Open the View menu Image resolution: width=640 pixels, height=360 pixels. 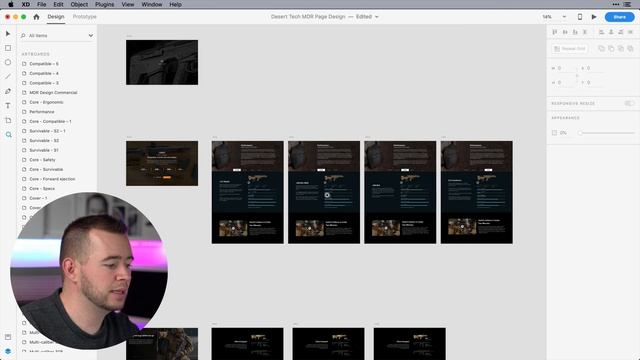pos(128,4)
